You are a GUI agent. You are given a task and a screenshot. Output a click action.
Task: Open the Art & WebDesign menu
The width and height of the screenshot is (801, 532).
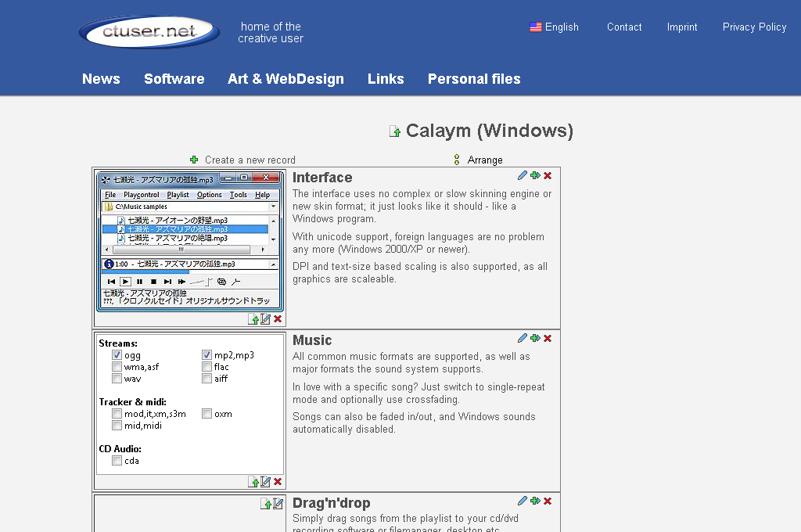tap(286, 79)
